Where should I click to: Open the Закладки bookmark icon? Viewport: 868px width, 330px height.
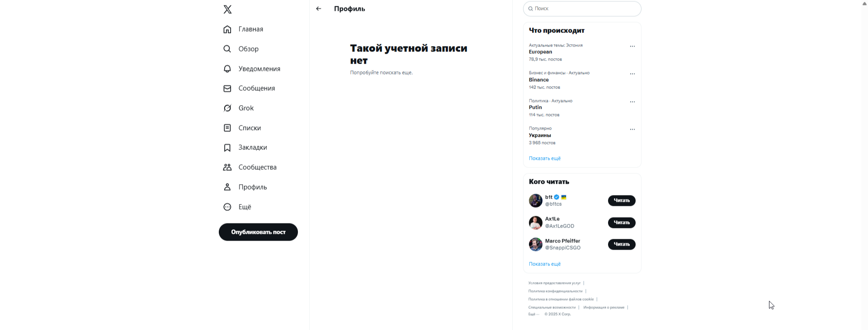(227, 148)
